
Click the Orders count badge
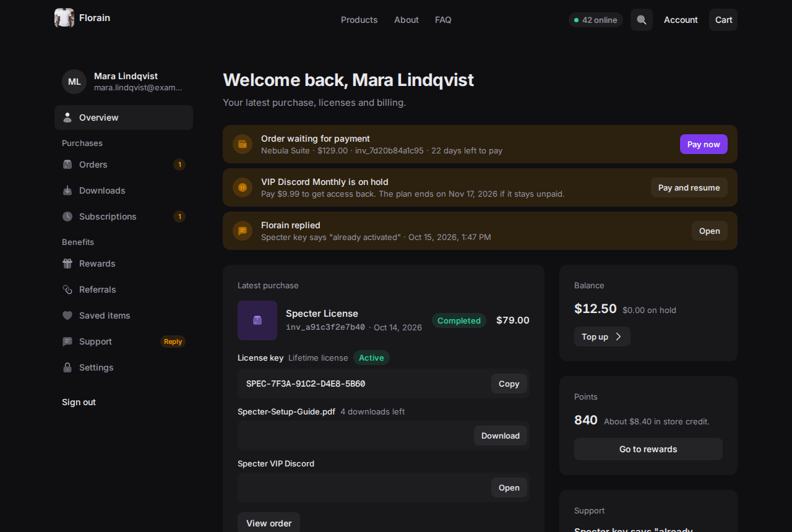pyautogui.click(x=179, y=165)
